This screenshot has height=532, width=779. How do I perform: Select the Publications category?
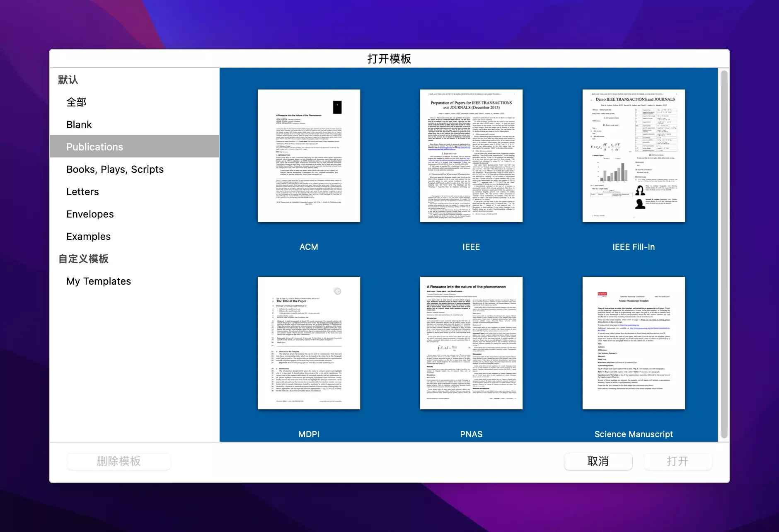click(x=134, y=147)
